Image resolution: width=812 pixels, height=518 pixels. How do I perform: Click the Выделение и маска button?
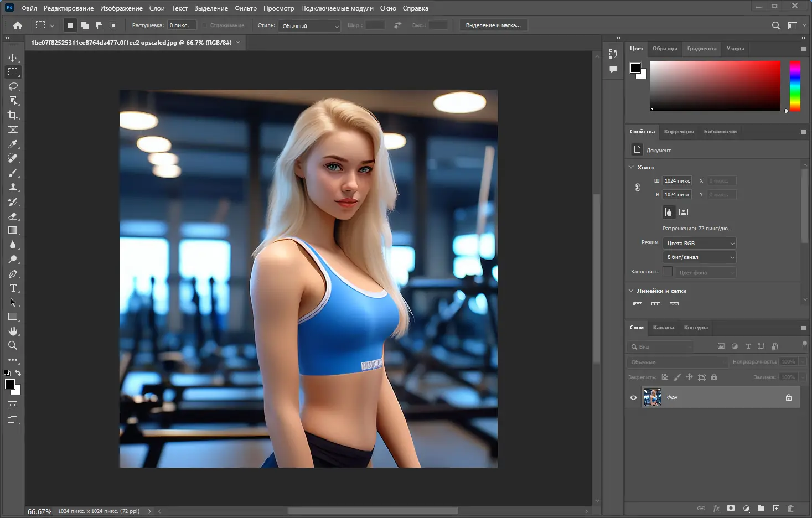[493, 25]
